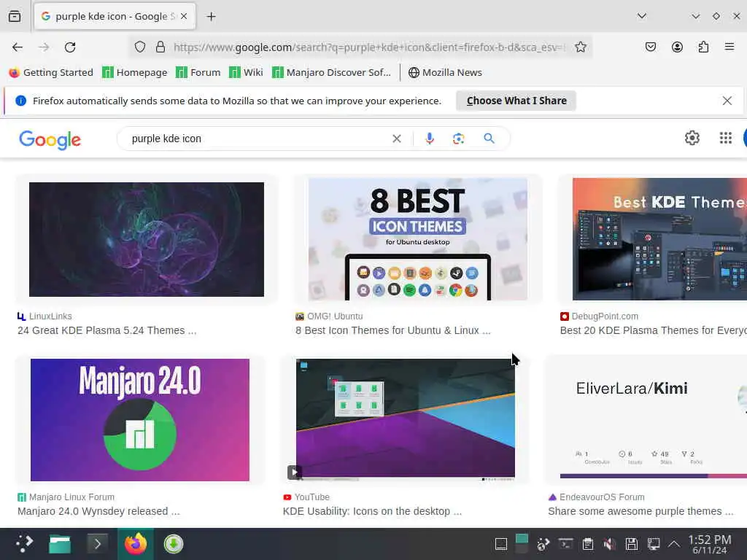The width and height of the screenshot is (747, 560).
Task: Dismiss the Firefox data notification bar
Action: pyautogui.click(x=727, y=101)
